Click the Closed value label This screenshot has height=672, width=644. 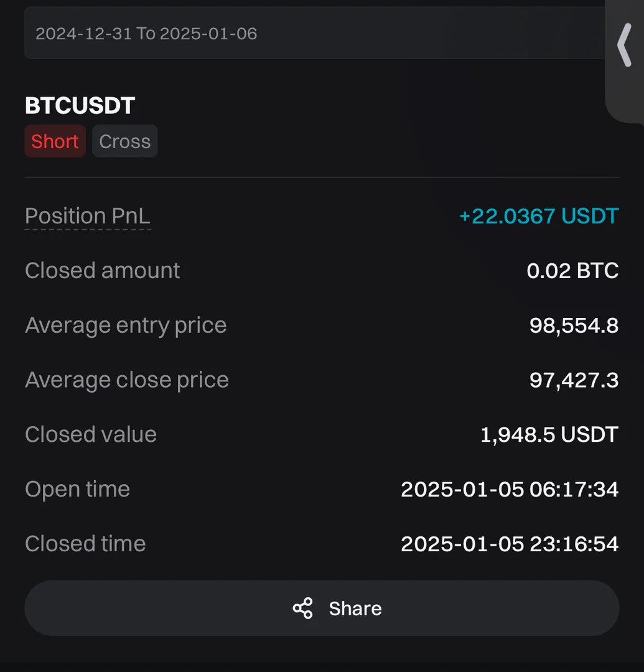coord(91,434)
